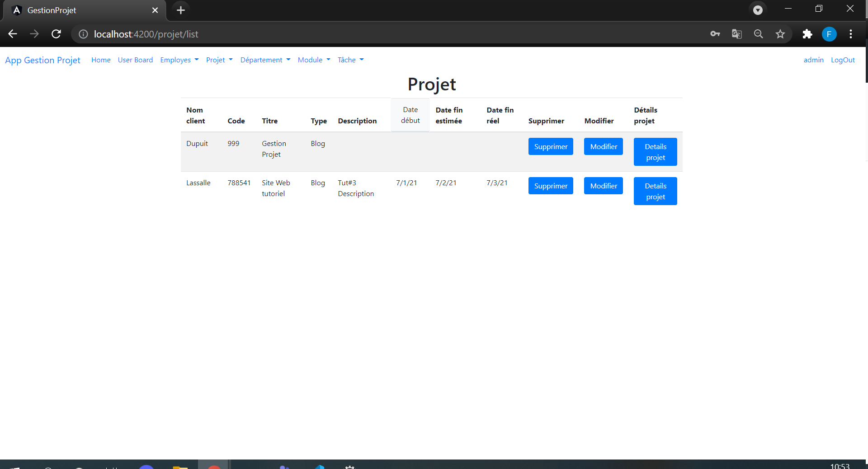Open the Département dropdown menu

point(265,60)
